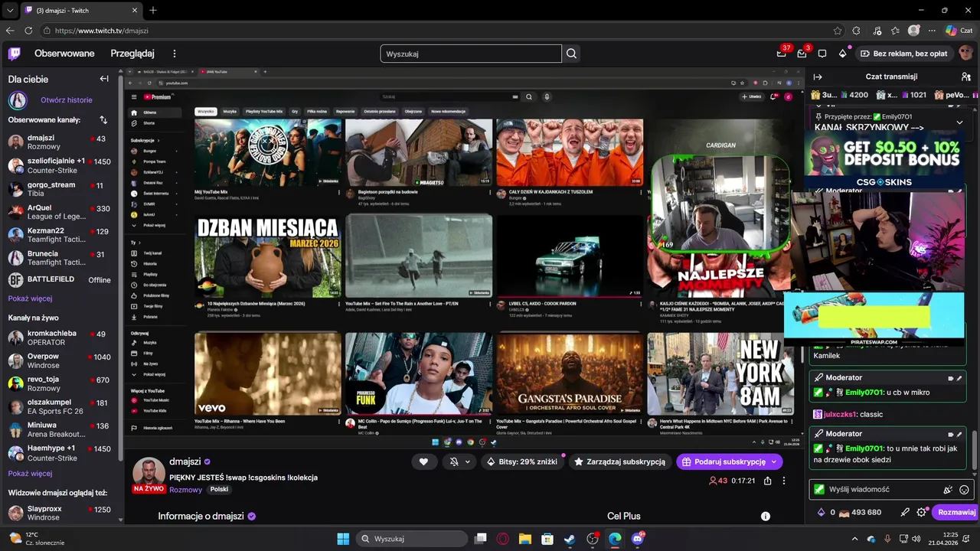Open gorgo_stream Tibia channel in sidebar

coord(60,189)
